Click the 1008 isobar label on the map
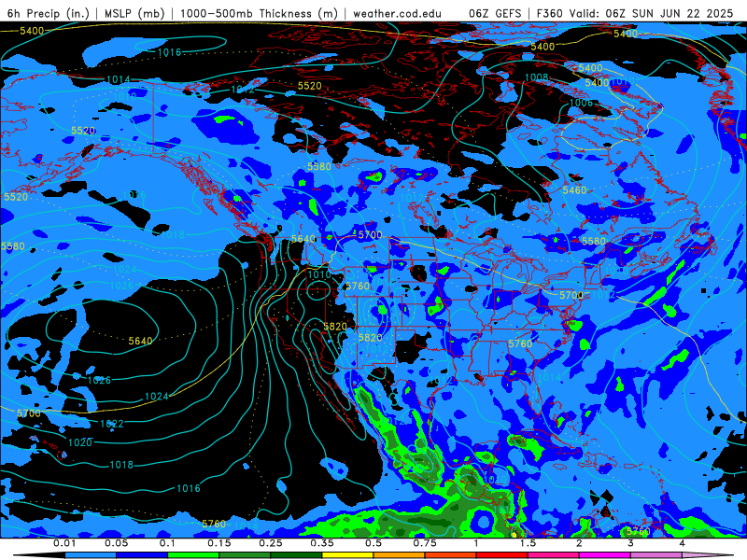The image size is (747, 560). 536,77
